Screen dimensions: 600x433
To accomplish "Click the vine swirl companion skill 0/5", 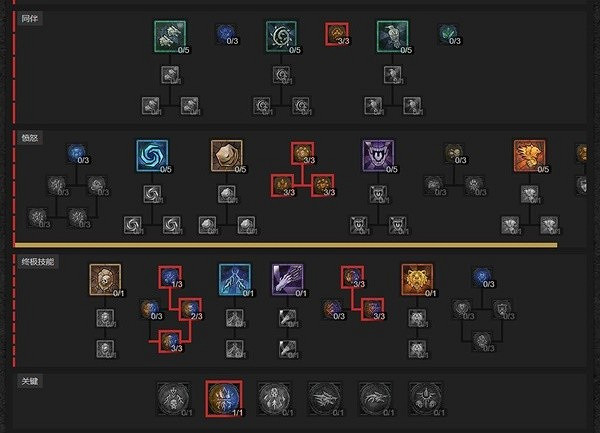I will tap(281, 36).
